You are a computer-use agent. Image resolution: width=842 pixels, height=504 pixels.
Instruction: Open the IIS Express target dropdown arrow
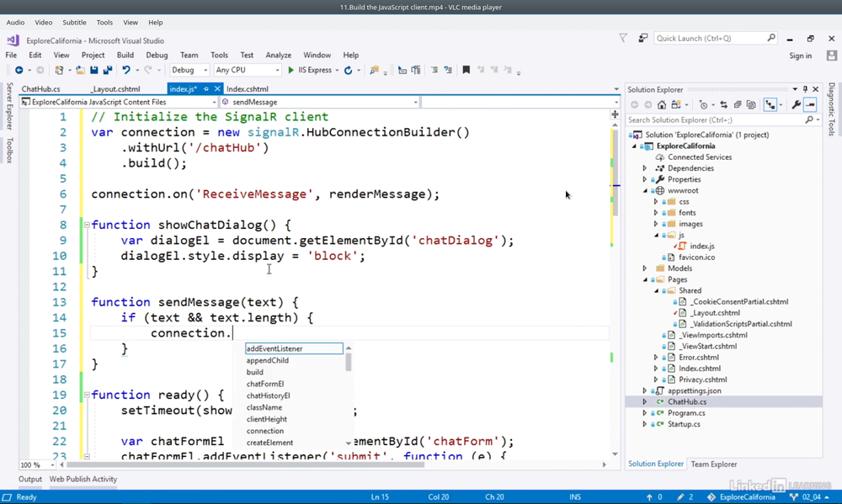point(337,71)
